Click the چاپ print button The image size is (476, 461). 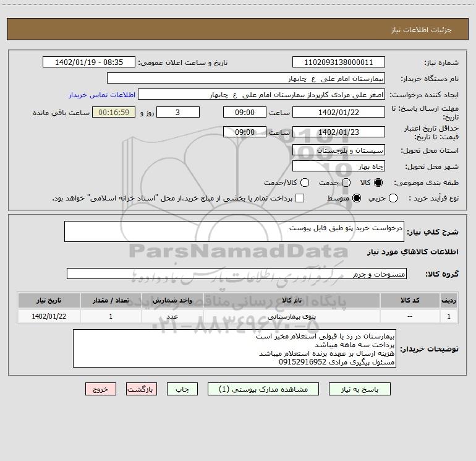[182, 389]
